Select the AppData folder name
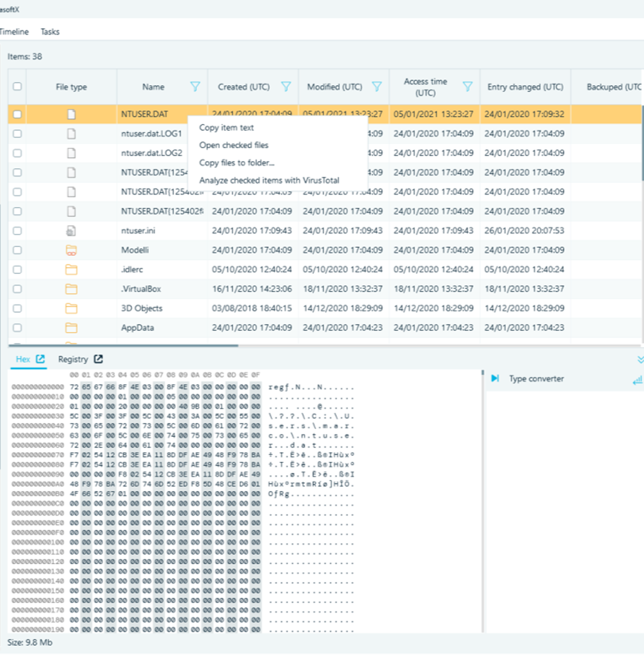 pyautogui.click(x=137, y=328)
